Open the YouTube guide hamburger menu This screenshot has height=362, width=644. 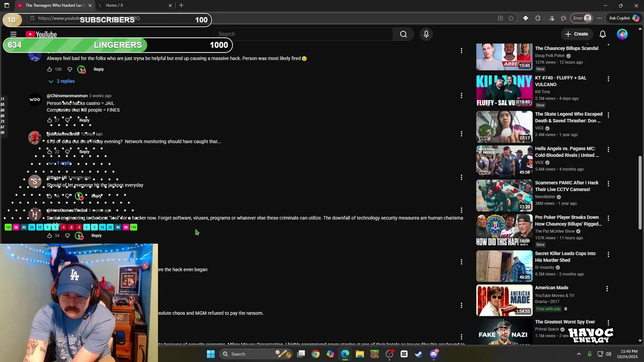tap(14, 34)
